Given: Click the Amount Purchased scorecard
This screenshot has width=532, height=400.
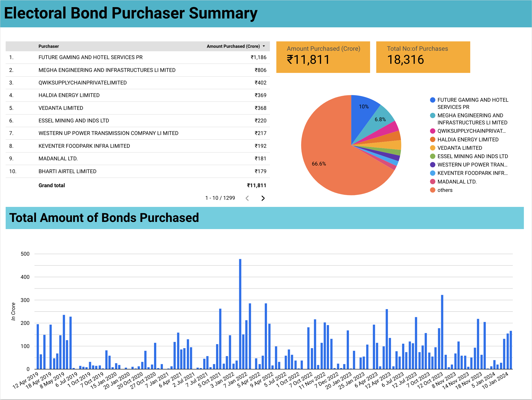Looking at the screenshot, I should 323,57.
